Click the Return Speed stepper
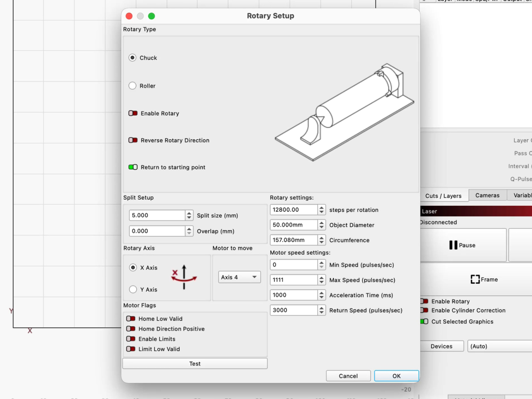 pyautogui.click(x=321, y=310)
